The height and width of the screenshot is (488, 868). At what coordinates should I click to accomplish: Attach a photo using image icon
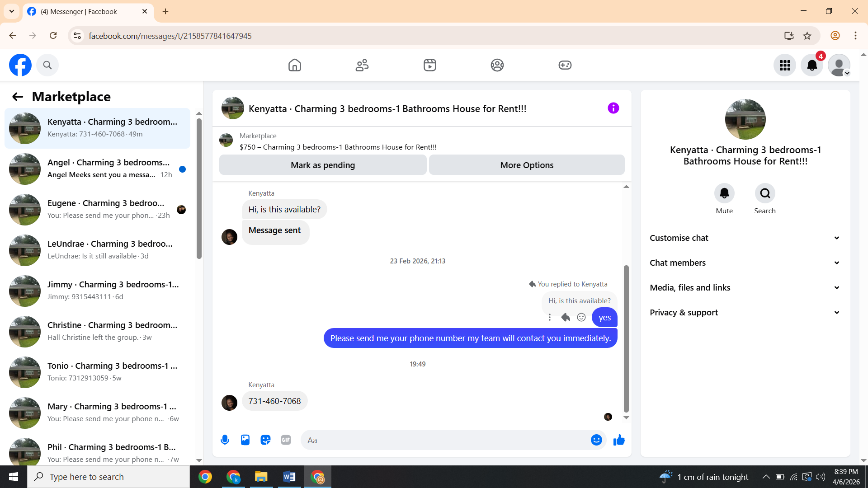pyautogui.click(x=245, y=440)
